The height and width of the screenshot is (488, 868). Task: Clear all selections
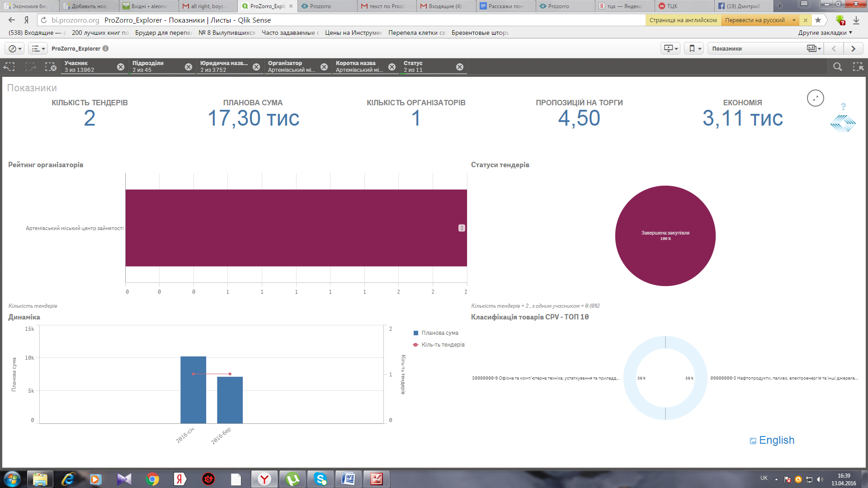(x=51, y=67)
